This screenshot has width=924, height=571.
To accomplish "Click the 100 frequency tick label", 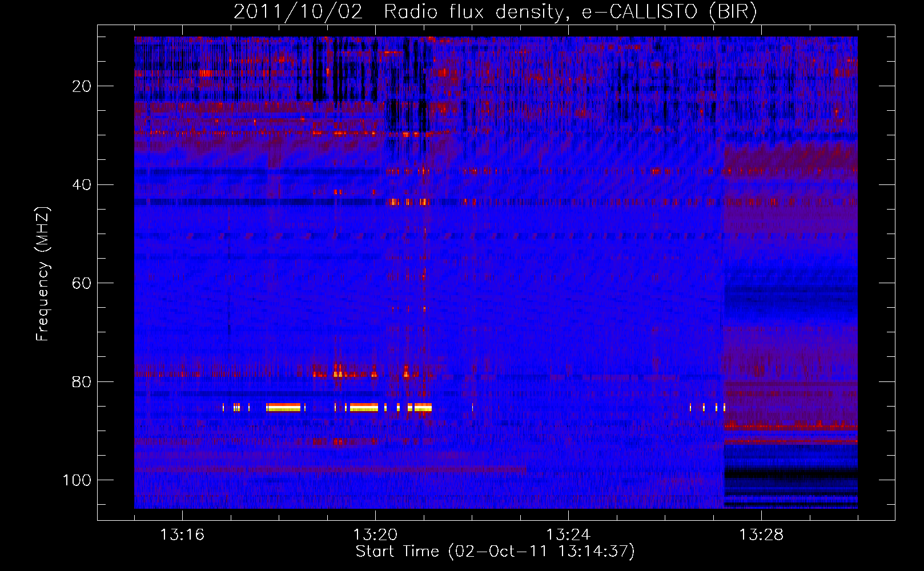I will tap(77, 480).
